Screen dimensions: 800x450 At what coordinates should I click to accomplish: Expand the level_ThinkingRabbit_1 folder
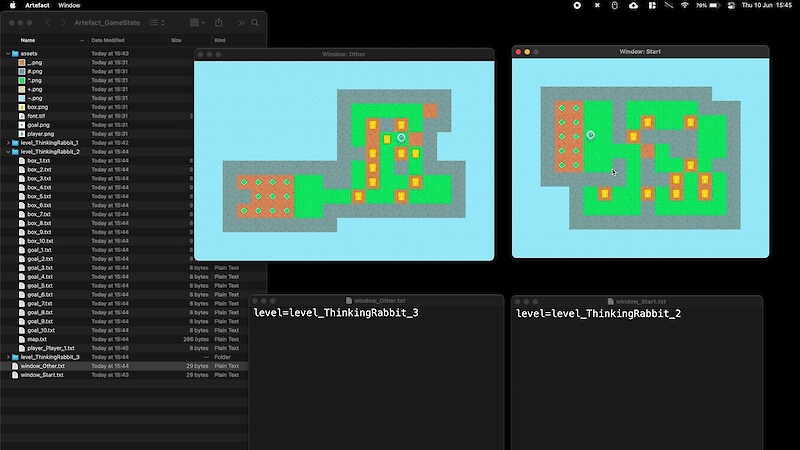[x=8, y=142]
